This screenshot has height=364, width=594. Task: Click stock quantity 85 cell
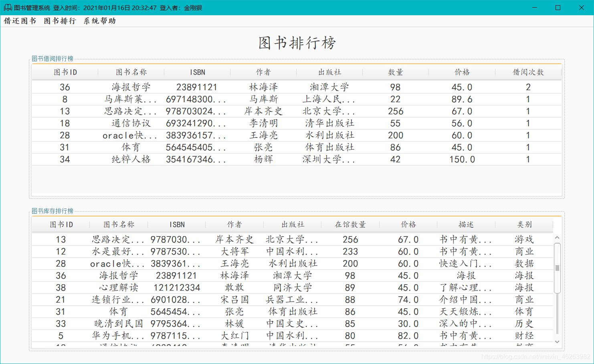click(x=350, y=324)
